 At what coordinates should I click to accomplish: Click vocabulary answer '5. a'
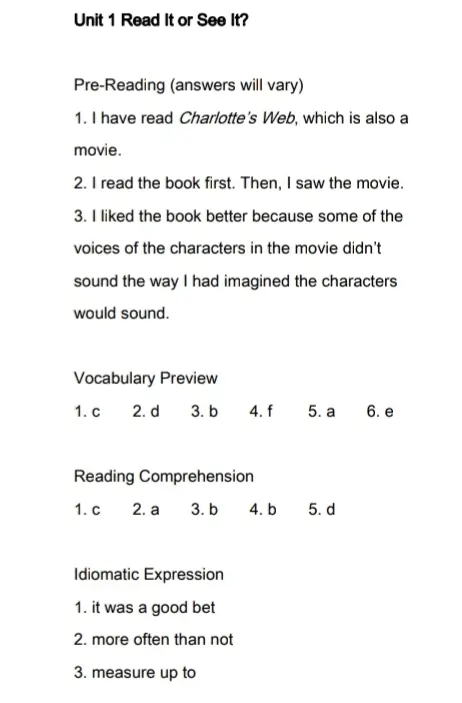click(x=322, y=411)
